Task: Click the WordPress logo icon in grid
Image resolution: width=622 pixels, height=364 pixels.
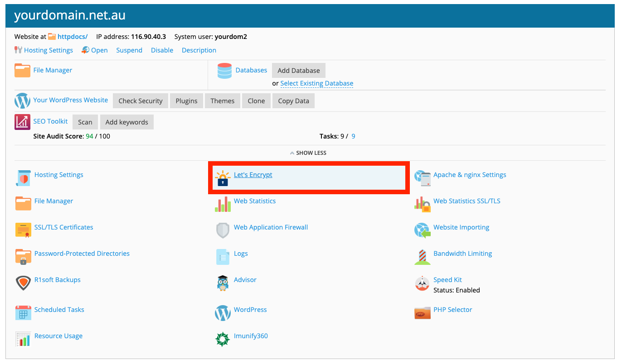Action: (223, 313)
